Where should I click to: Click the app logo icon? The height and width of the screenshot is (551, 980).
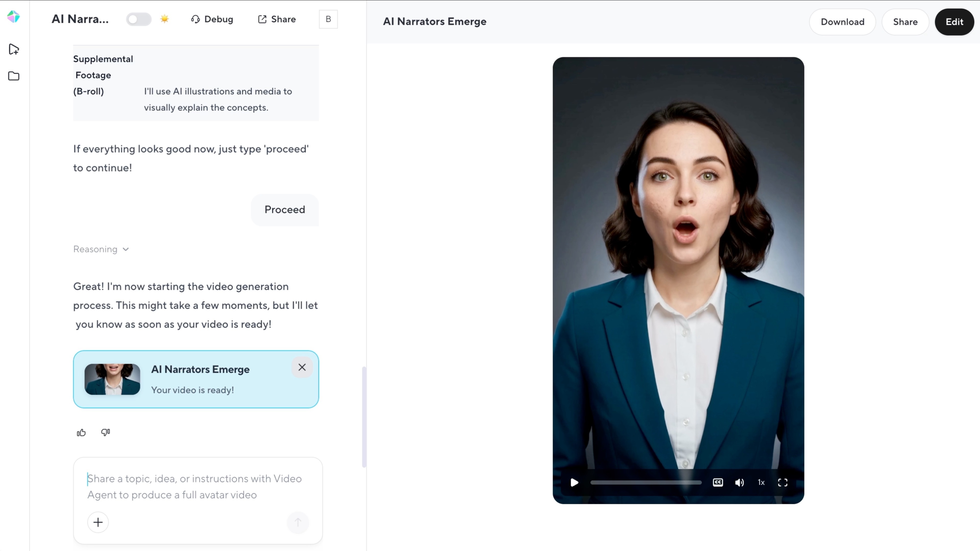point(14,17)
